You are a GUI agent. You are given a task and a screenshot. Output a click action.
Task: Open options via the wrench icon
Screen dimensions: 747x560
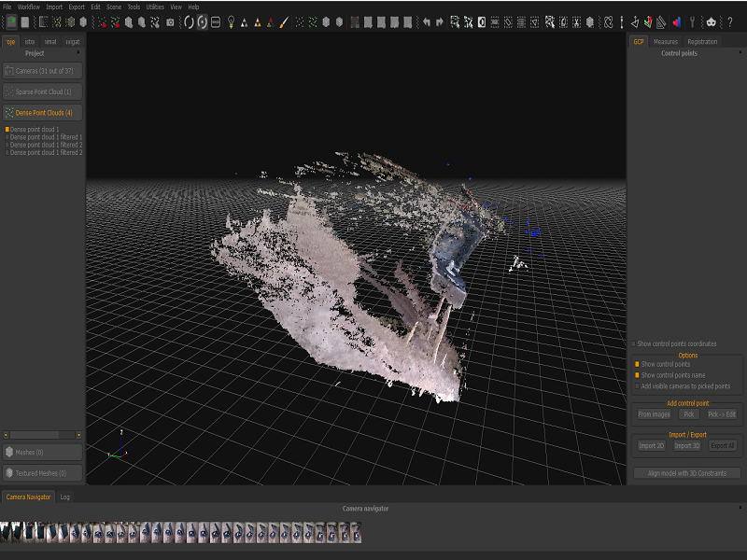[693, 21]
